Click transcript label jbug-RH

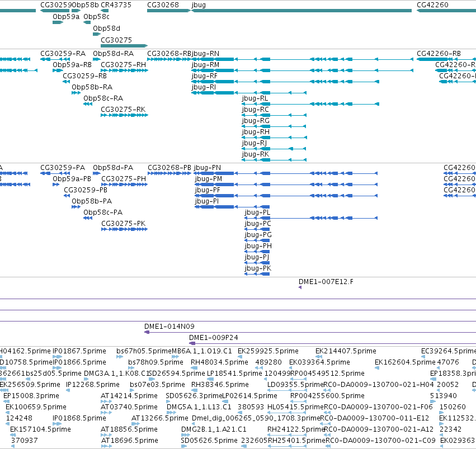pyautogui.click(x=256, y=133)
